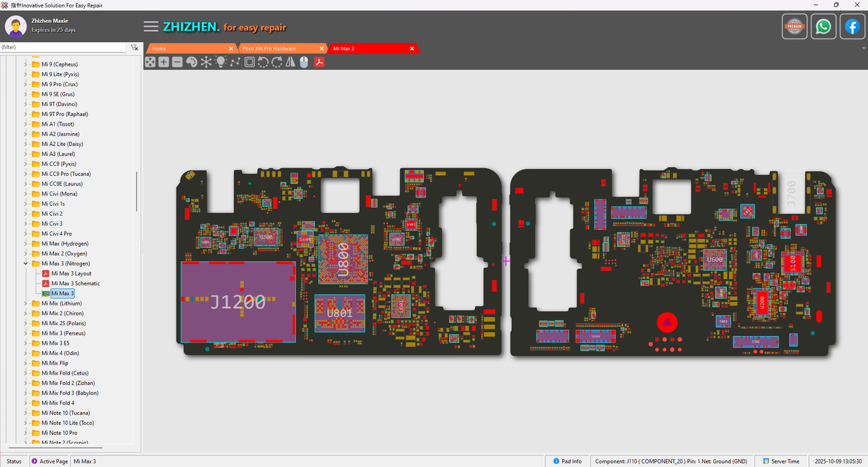
Task: Click the U800 chip on the board
Action: (343, 259)
